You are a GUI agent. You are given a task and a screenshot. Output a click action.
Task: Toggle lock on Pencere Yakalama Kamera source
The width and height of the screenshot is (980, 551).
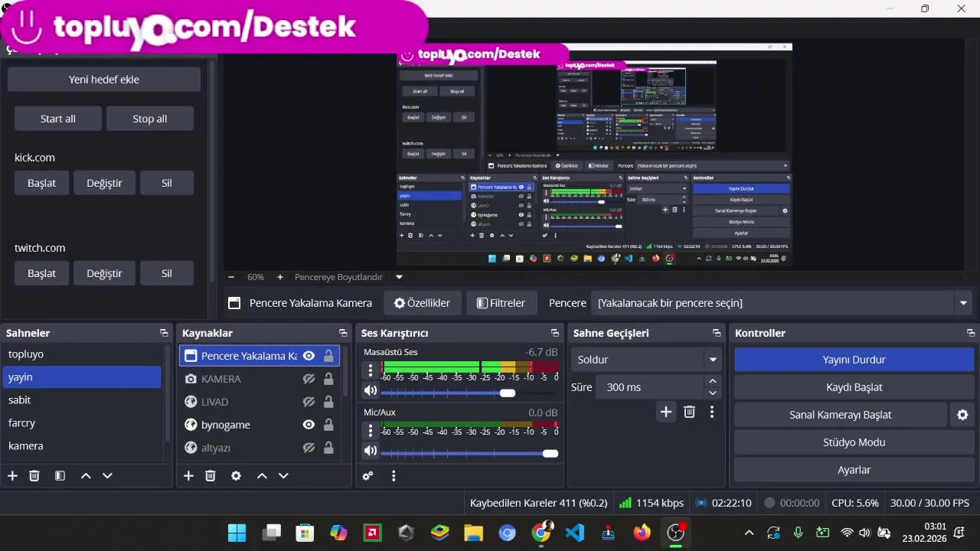click(x=328, y=356)
